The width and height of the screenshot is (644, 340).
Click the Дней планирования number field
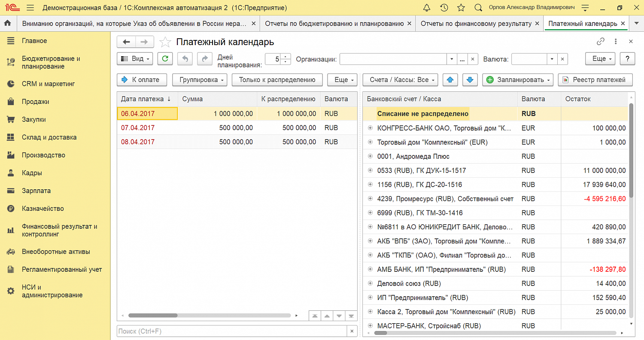click(273, 59)
